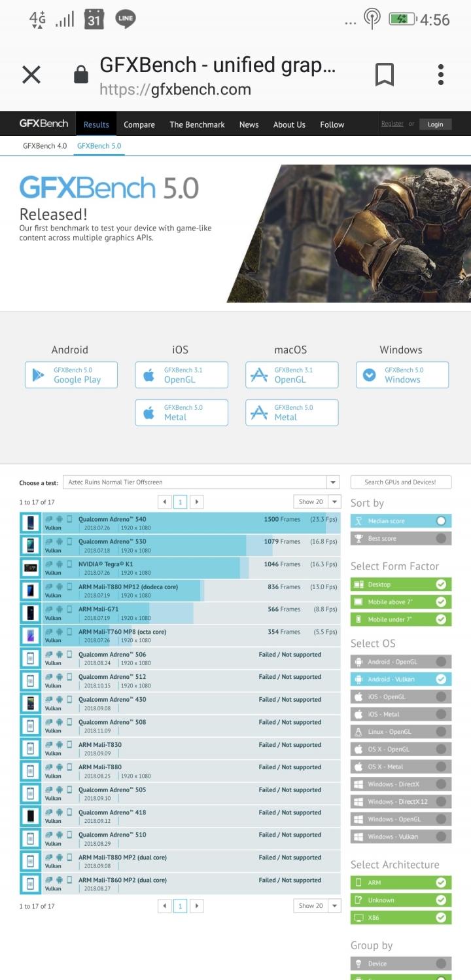Click the Qualcomm Adreno 418 device thumbnail
Viewport: 471px width, 980px height.
[30, 816]
